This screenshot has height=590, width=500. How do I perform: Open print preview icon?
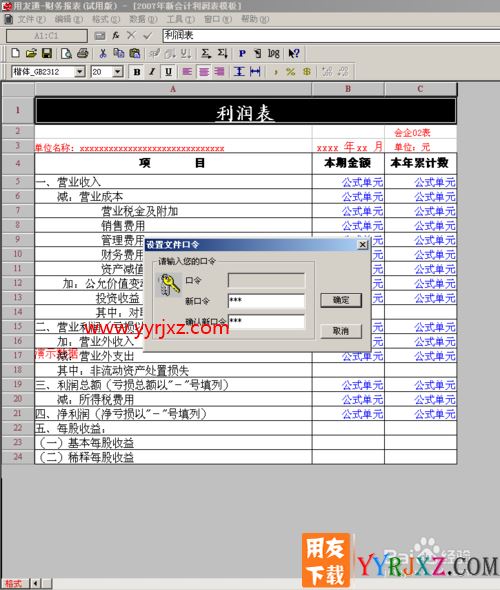pyautogui.click(x=66, y=53)
